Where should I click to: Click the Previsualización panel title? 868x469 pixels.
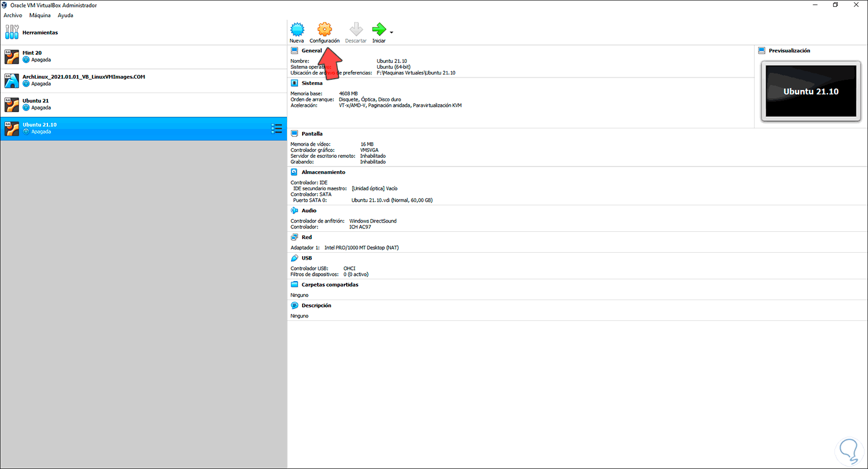(789, 51)
